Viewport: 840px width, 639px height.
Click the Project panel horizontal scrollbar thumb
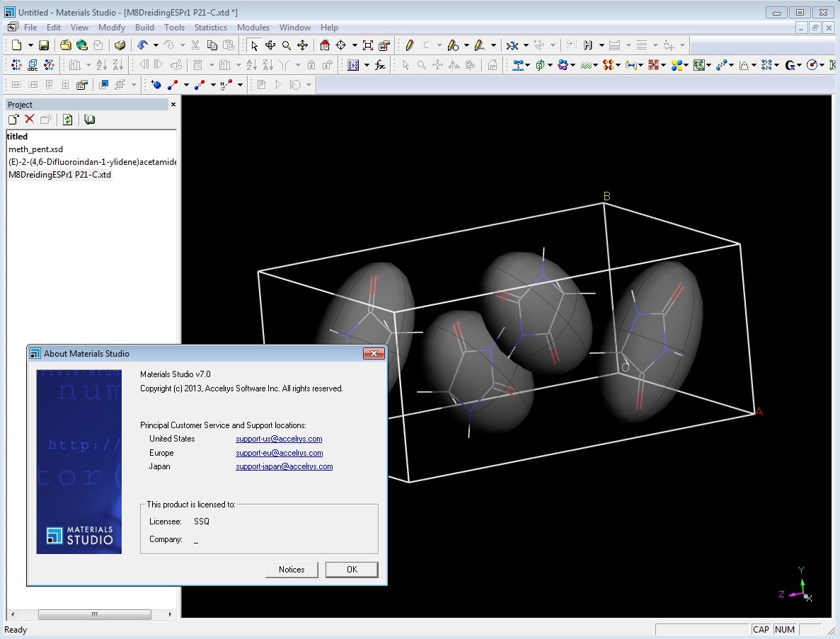(94, 614)
